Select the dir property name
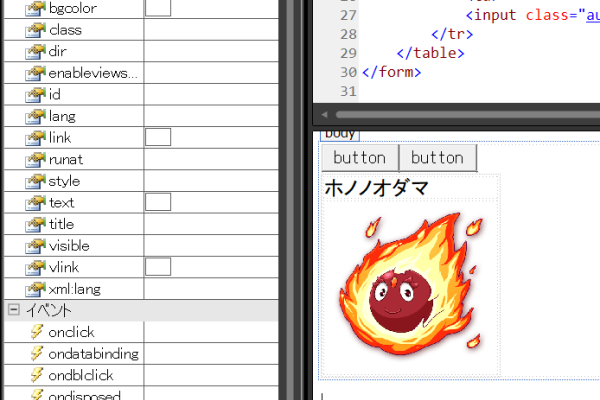This screenshot has width=600, height=400. (x=58, y=51)
